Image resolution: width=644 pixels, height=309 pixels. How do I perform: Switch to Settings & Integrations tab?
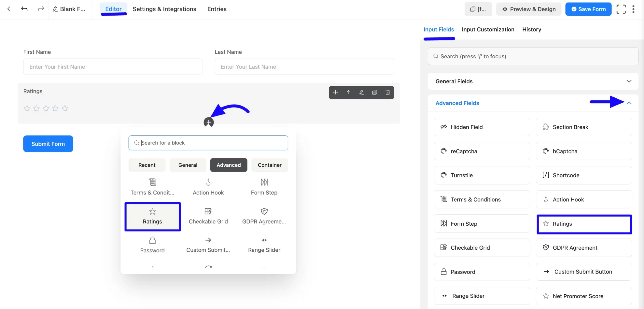(164, 9)
